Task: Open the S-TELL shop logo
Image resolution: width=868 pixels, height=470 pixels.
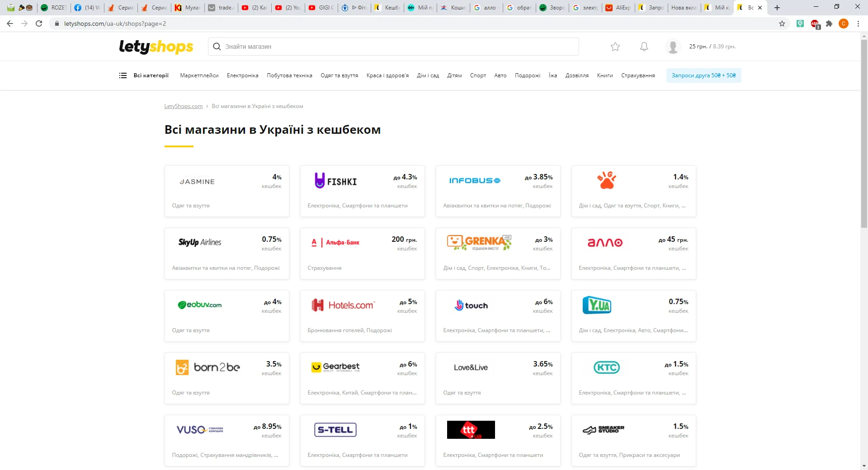Action: pos(335,430)
